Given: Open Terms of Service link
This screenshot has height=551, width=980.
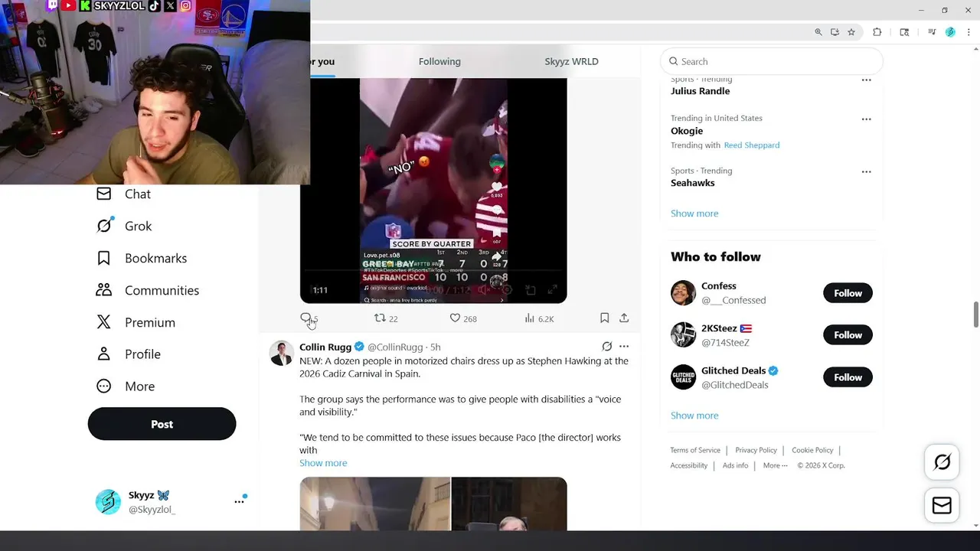Looking at the screenshot, I should 695,450.
